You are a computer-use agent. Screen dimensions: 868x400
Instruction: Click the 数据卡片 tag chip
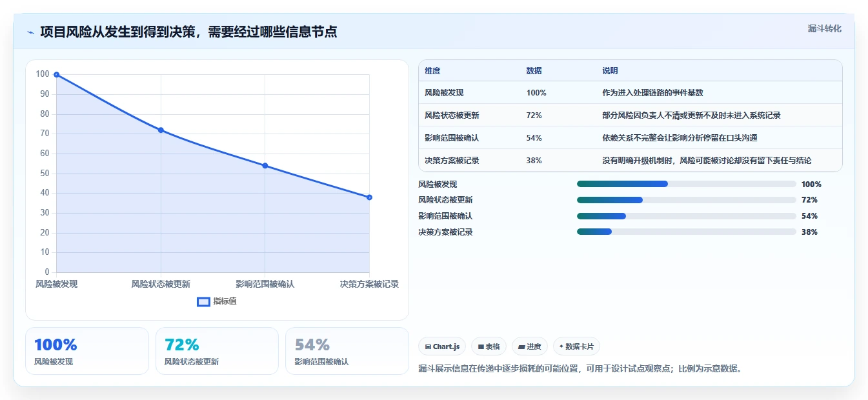click(x=576, y=346)
